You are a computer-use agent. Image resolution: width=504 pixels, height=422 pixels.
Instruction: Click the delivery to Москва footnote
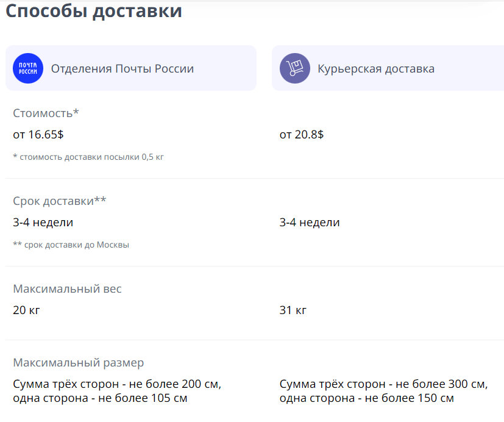pyautogui.click(x=71, y=245)
